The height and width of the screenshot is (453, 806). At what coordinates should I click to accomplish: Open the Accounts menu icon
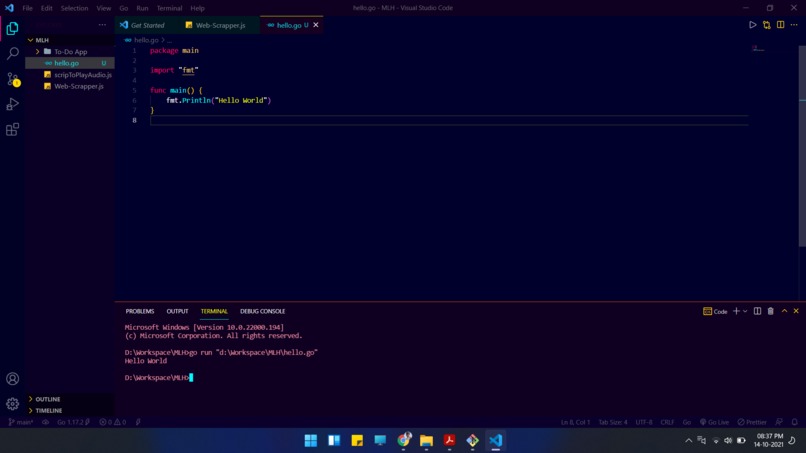pos(12,379)
